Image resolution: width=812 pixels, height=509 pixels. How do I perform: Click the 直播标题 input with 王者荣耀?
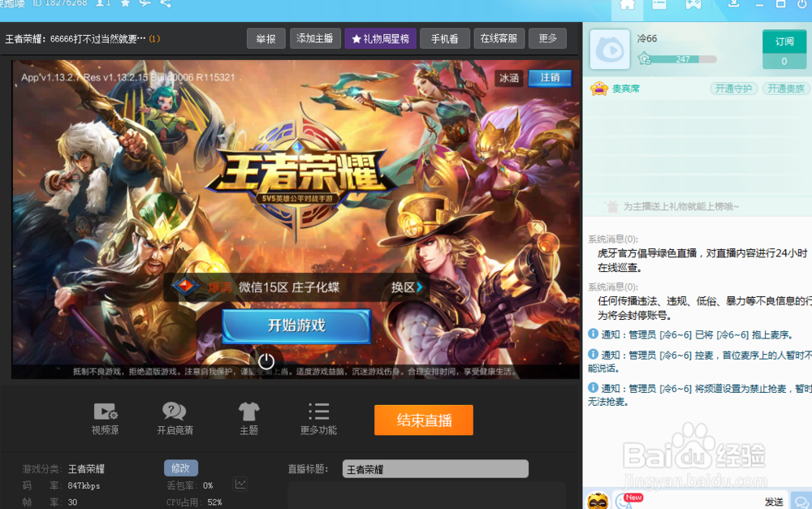pyautogui.click(x=435, y=469)
